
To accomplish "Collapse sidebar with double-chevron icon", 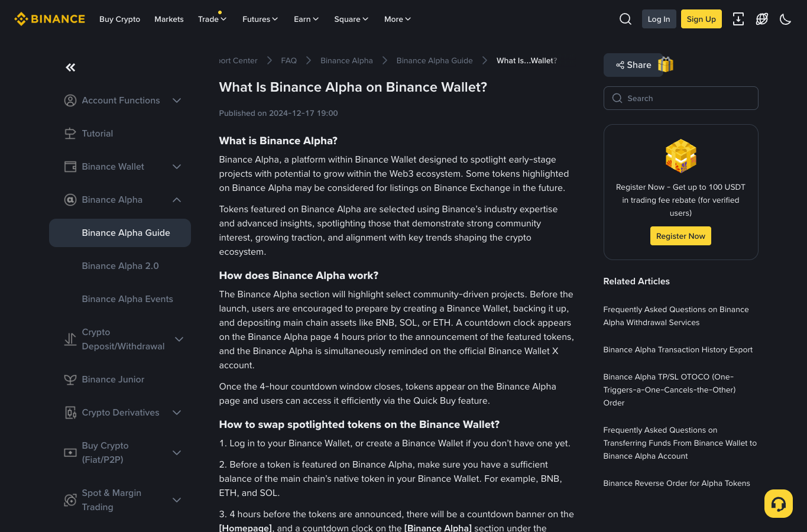I will tap(70, 67).
